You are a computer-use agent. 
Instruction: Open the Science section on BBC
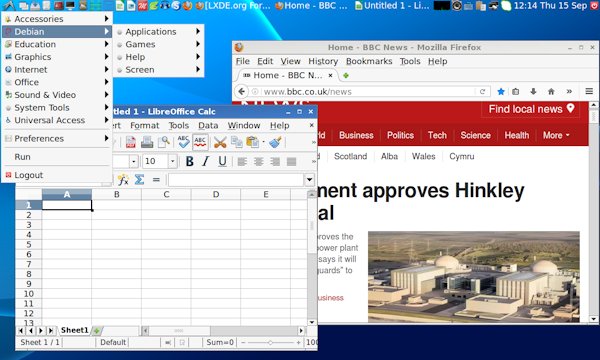pyautogui.click(x=475, y=135)
